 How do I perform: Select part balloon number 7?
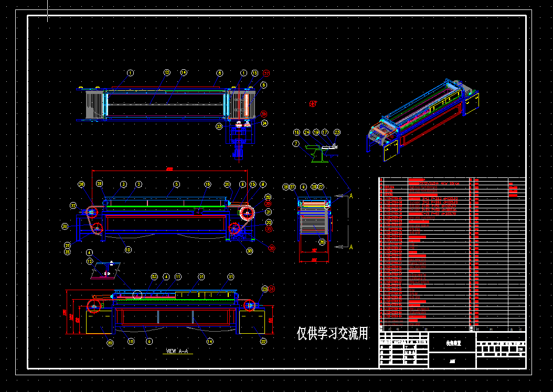click(296, 144)
